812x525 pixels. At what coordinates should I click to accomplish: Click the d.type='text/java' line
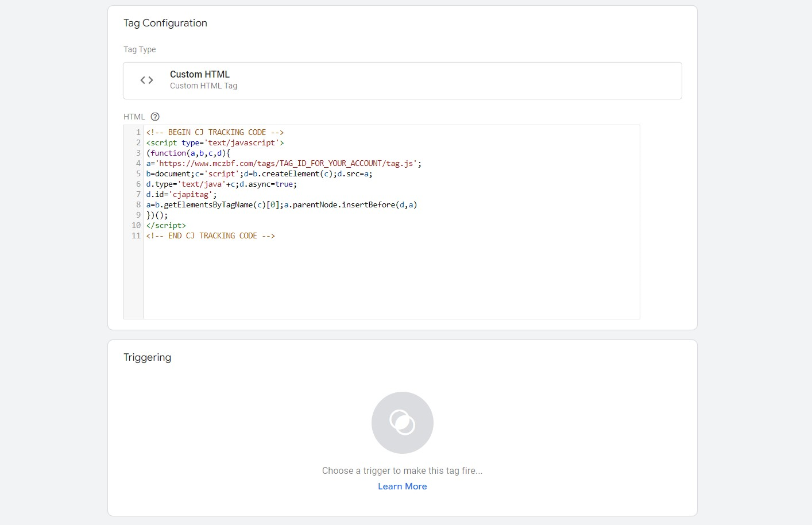point(222,184)
